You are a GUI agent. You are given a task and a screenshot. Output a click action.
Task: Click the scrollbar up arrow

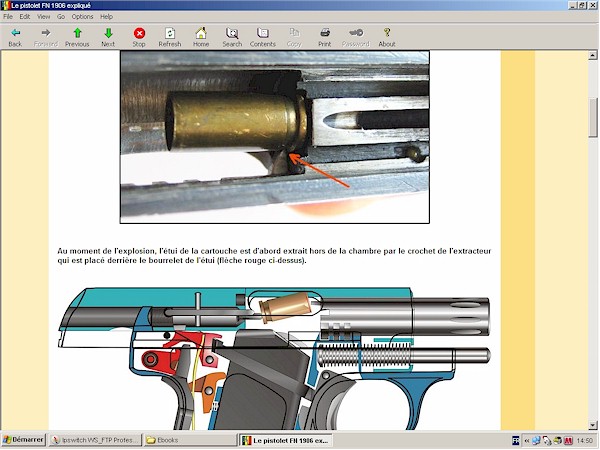(593, 55)
